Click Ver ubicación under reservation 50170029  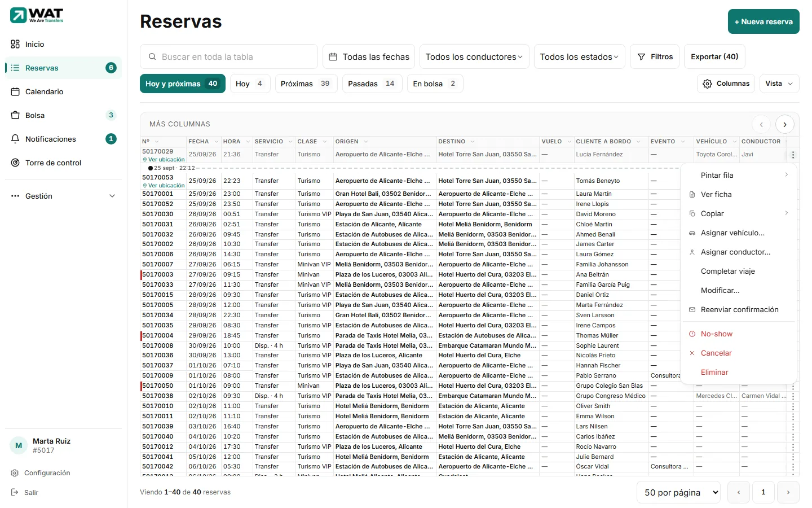coord(164,160)
